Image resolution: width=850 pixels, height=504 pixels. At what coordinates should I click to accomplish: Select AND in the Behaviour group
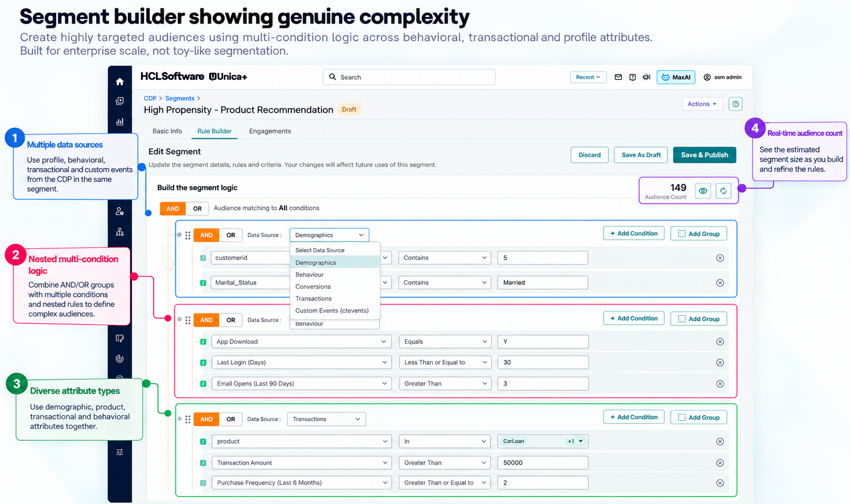coord(206,320)
